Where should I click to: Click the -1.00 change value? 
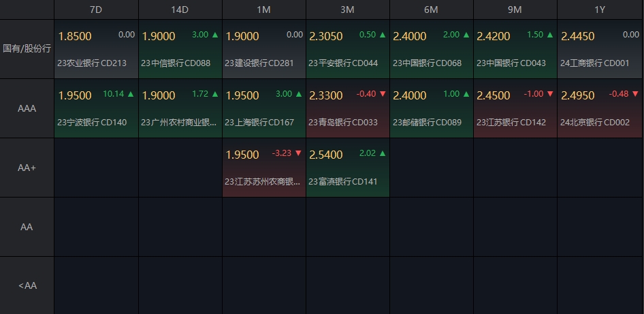pos(534,94)
